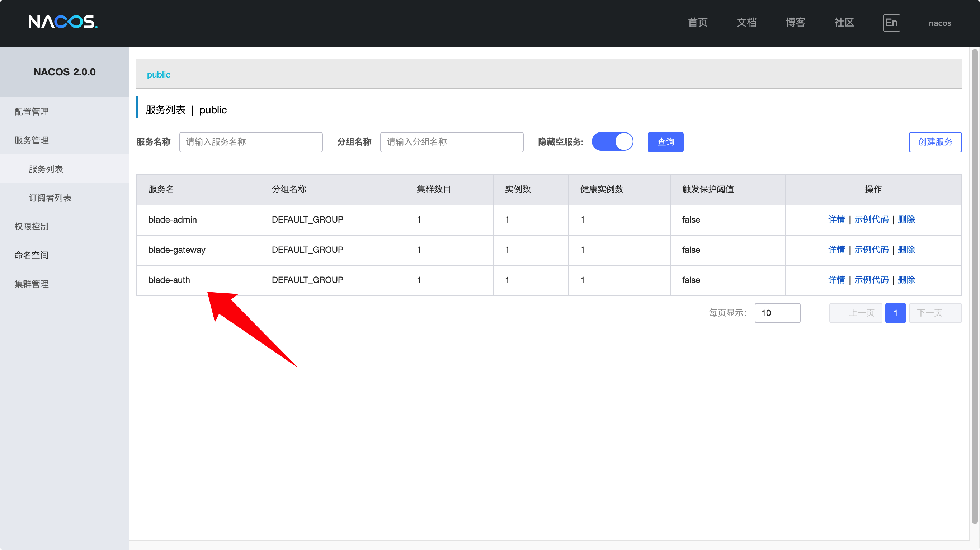Viewport: 980px width, 550px height.
Task: Open 示例代码 for blade-auth
Action: click(872, 280)
